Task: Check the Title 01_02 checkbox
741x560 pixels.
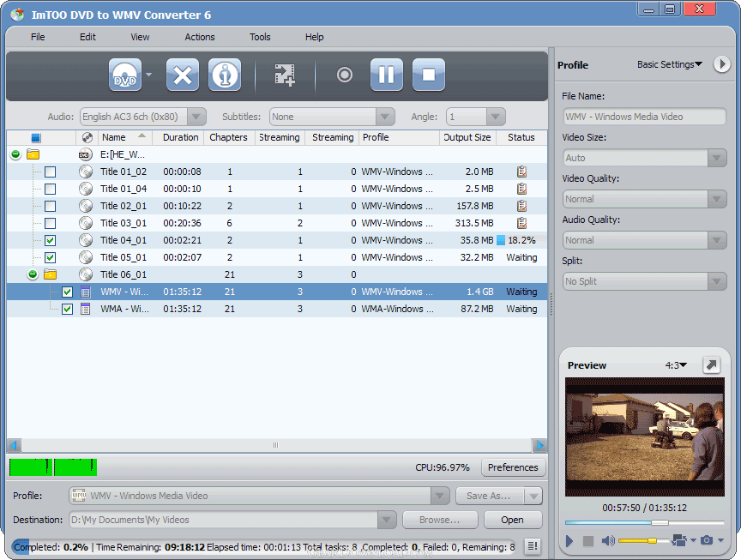Action: click(50, 172)
